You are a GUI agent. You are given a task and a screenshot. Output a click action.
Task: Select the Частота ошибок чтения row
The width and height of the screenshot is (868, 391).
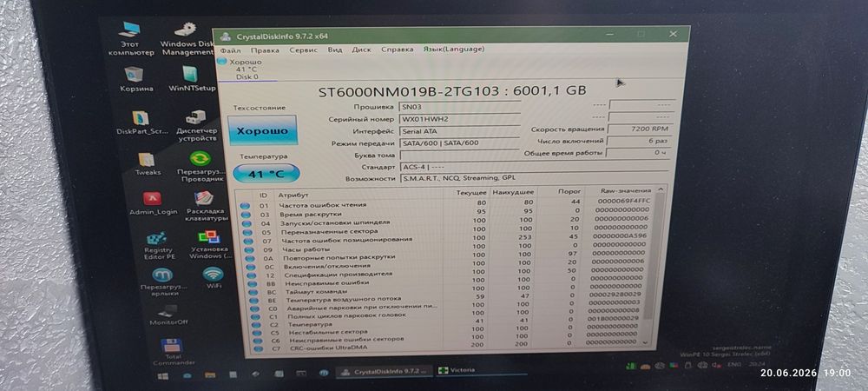(x=445, y=204)
